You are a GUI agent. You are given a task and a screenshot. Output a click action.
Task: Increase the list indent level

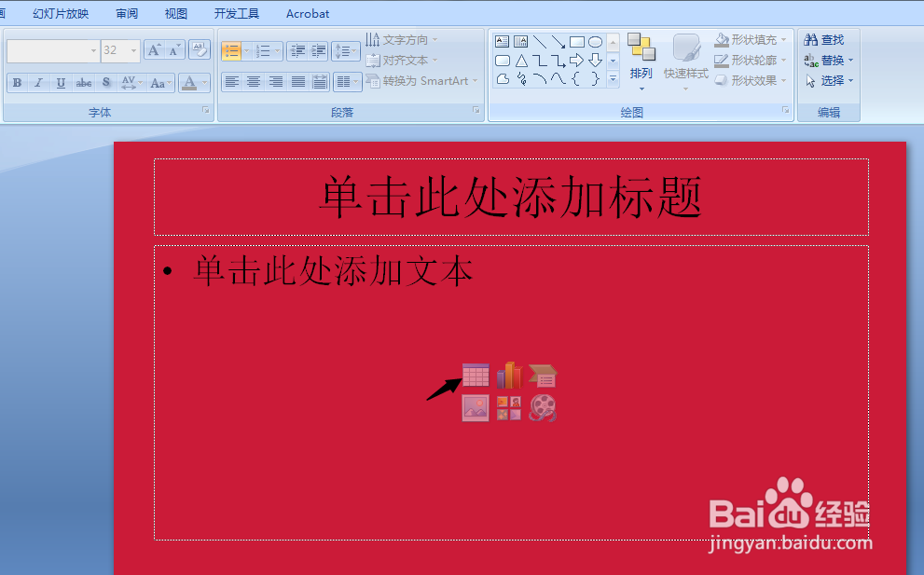pyautogui.click(x=318, y=50)
